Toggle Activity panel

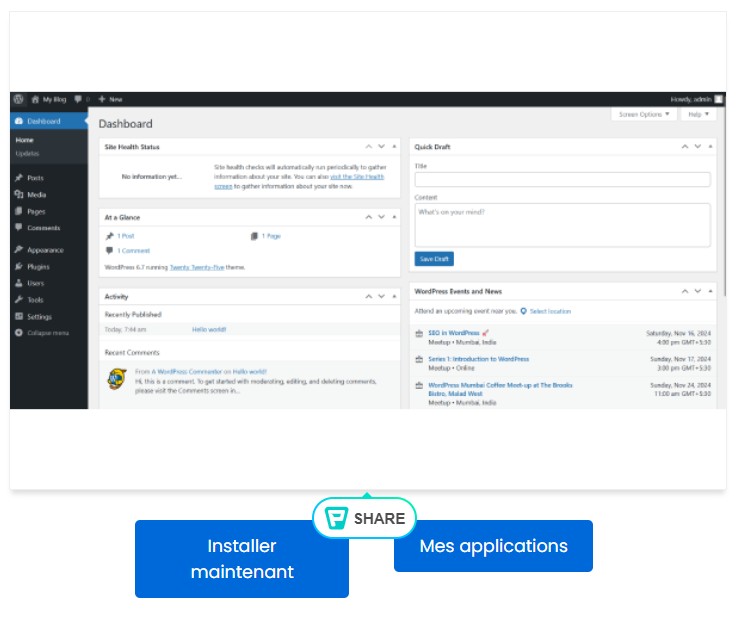(394, 297)
